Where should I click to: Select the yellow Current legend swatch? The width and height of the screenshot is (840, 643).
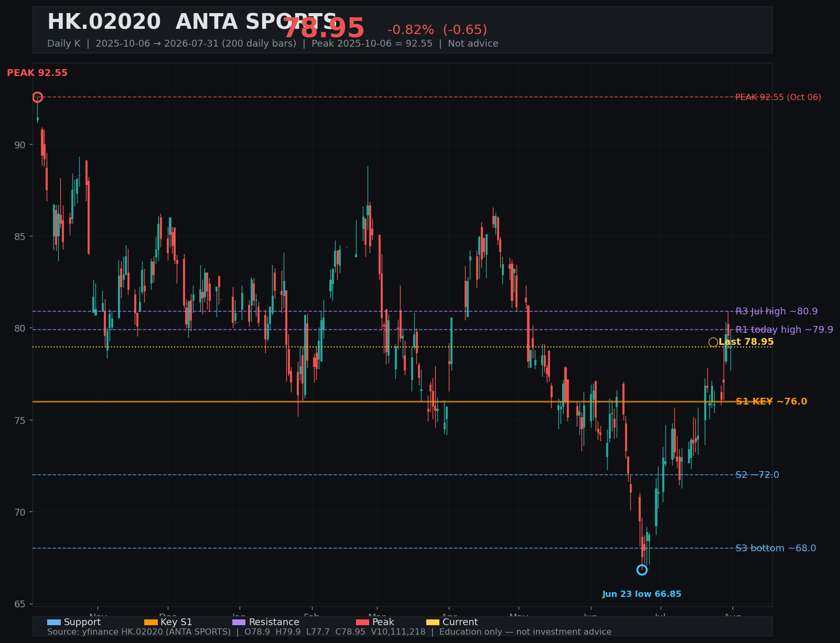[433, 623]
